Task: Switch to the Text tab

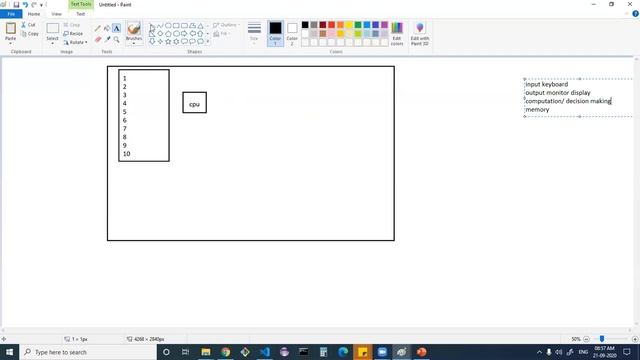Action: click(80, 14)
